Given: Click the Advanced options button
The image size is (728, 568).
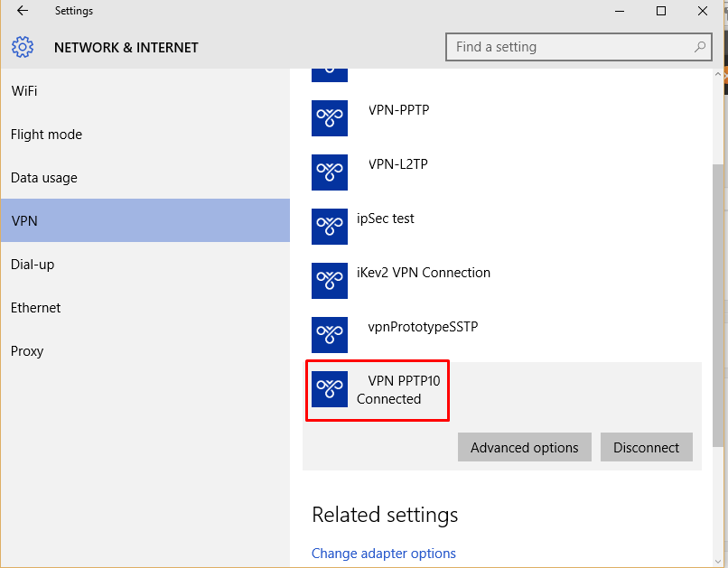Looking at the screenshot, I should [525, 447].
